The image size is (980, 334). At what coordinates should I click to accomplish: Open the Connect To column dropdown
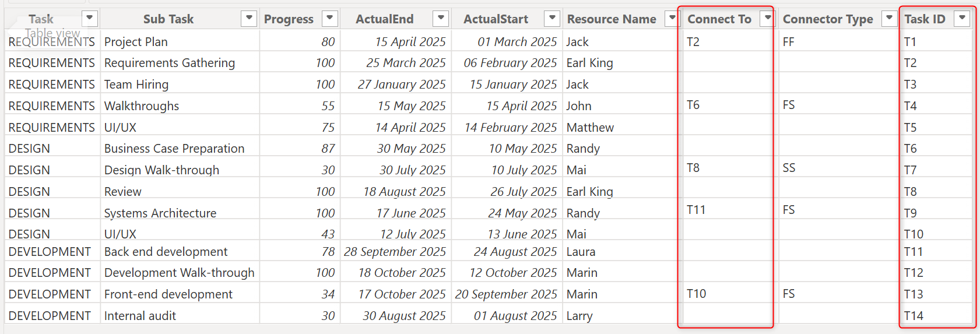tap(768, 18)
